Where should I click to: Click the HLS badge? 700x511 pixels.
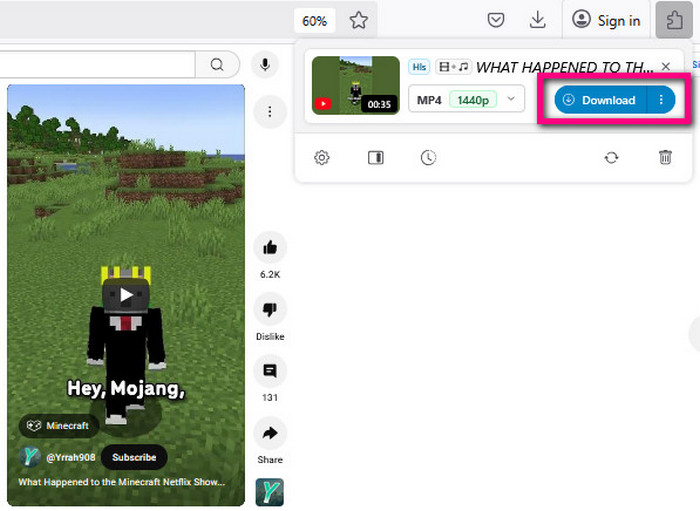tap(419, 67)
